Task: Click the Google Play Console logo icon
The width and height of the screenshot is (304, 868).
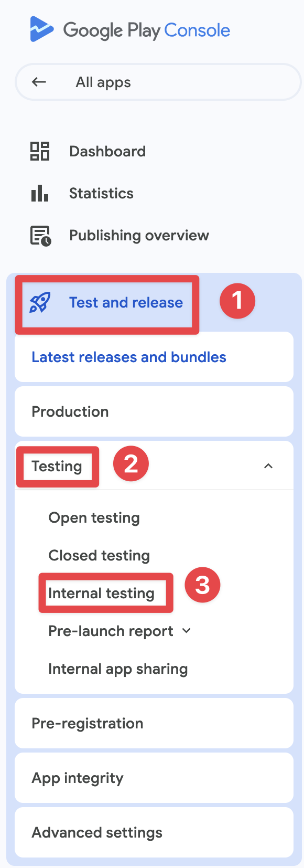Action: (x=41, y=29)
